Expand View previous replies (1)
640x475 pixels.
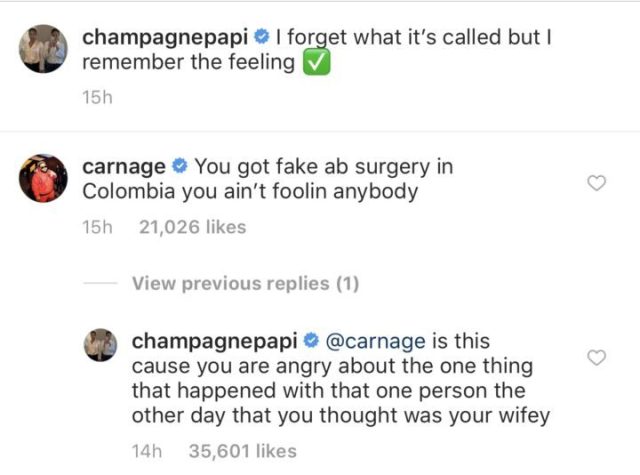tap(245, 284)
